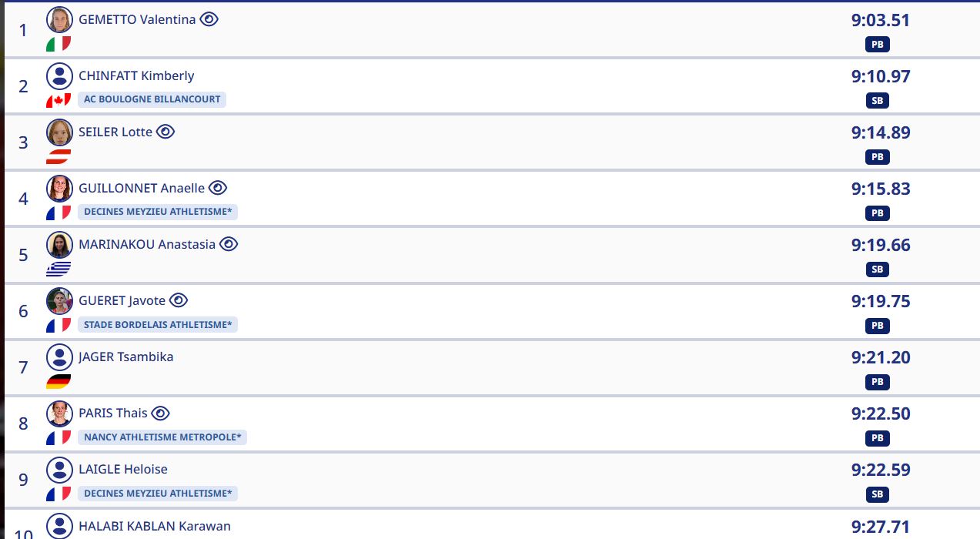The image size is (980, 539).
Task: Open SEILER Lotte's profile photo
Action: (59, 132)
